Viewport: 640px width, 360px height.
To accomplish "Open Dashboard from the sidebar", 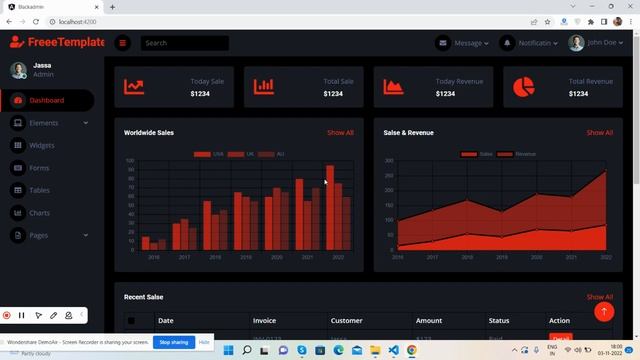I will tap(47, 100).
